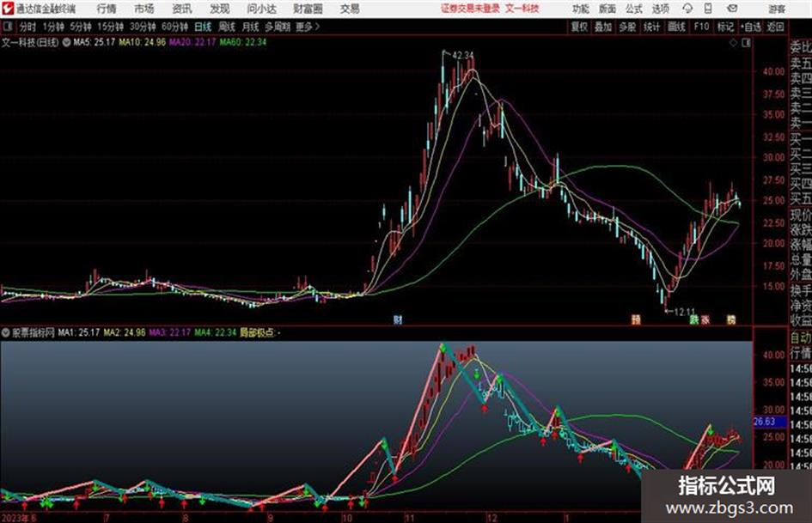This screenshot has height=523, width=812.
Task: Select the 多周期 tab
Action: point(278,27)
